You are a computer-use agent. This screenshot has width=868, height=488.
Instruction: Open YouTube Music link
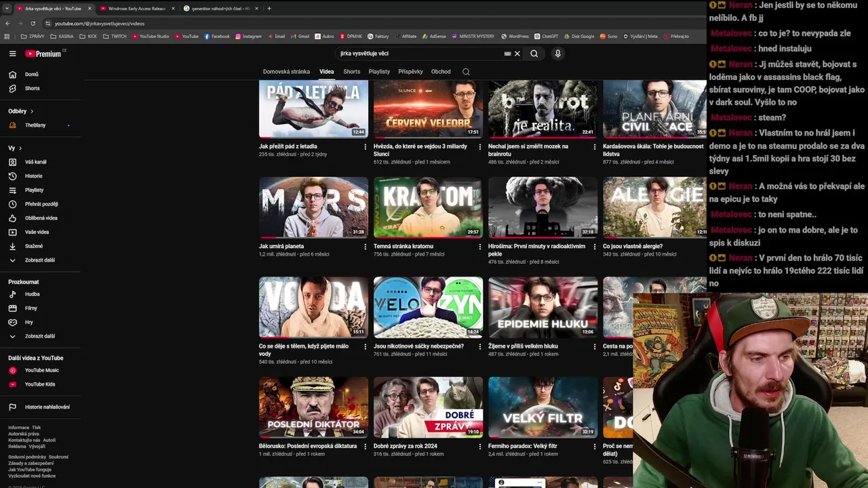[41, 370]
